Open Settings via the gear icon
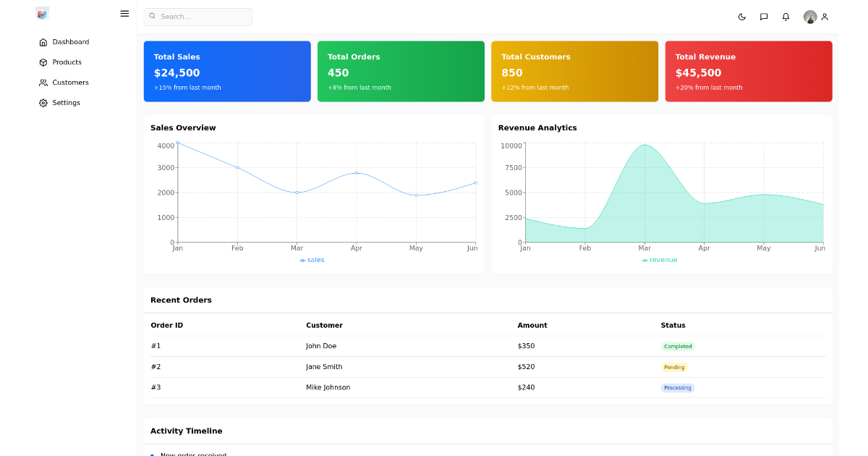This screenshot has height=456, width=868. tap(44, 102)
